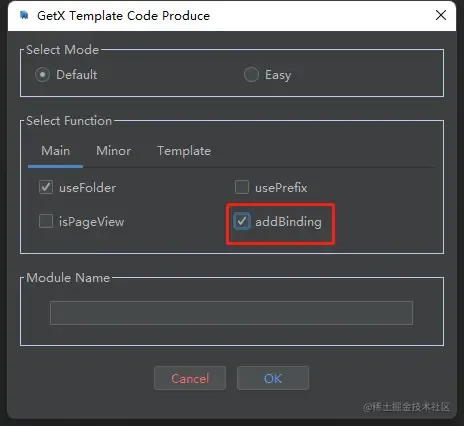Click the Select Mode group label
The width and height of the screenshot is (464, 426).
point(62,50)
